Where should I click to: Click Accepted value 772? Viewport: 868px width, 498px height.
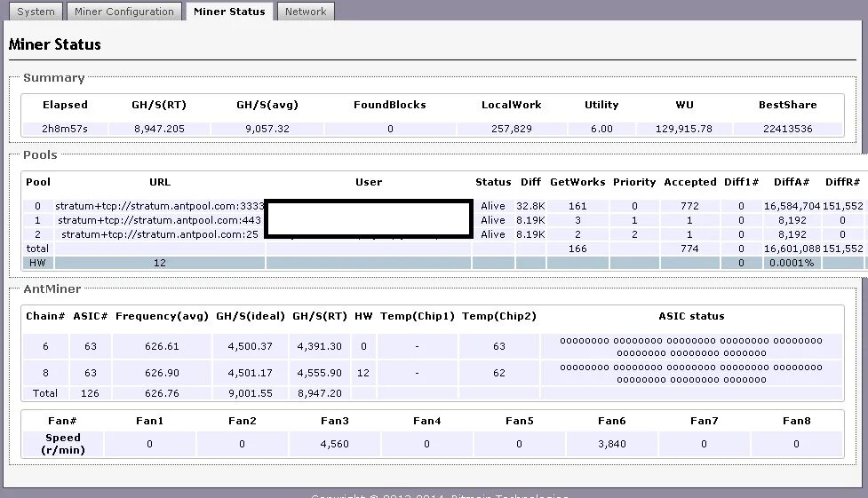[689, 206]
